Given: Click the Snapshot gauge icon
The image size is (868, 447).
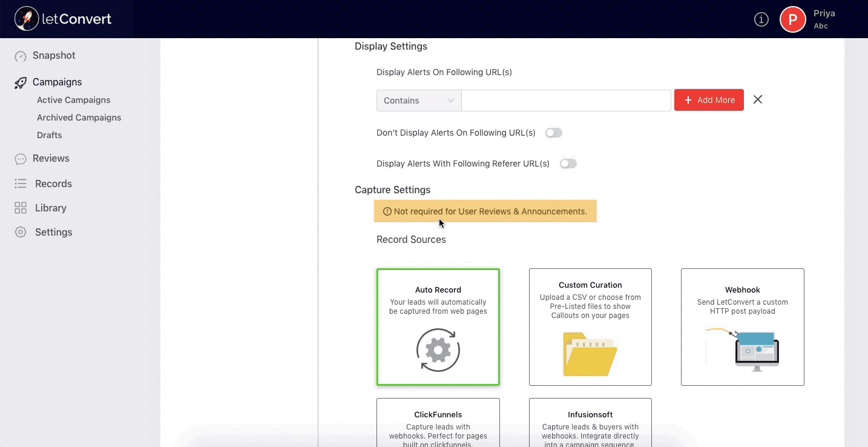Looking at the screenshot, I should (21, 56).
